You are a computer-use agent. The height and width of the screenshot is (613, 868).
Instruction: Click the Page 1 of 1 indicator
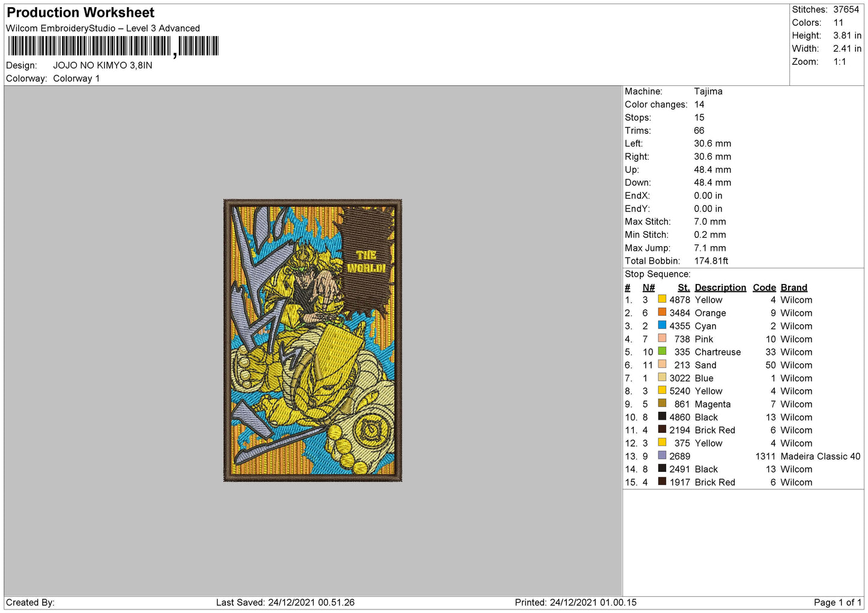tap(837, 602)
